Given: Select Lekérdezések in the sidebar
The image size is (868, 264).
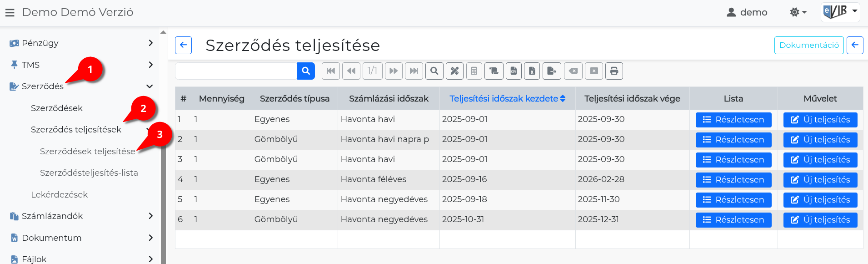Looking at the screenshot, I should point(60,195).
